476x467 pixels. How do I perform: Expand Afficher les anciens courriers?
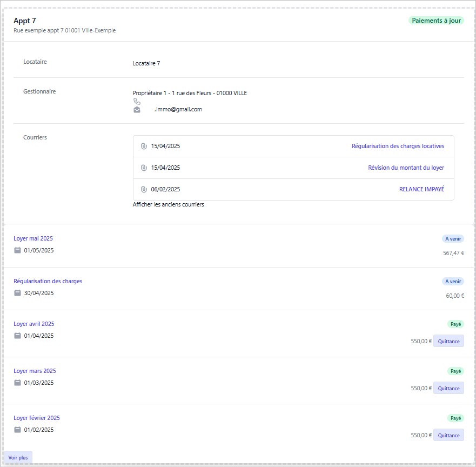click(x=168, y=204)
